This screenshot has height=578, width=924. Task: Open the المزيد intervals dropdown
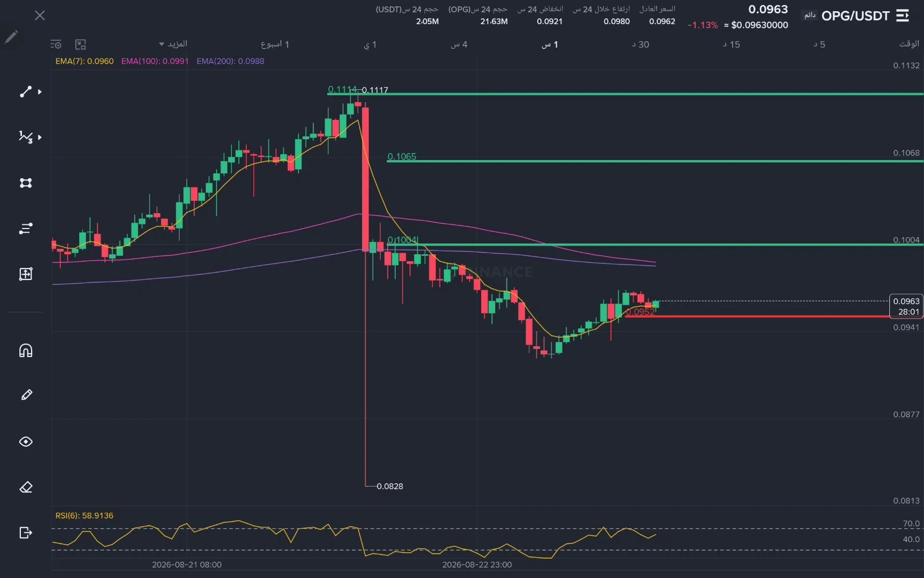173,44
